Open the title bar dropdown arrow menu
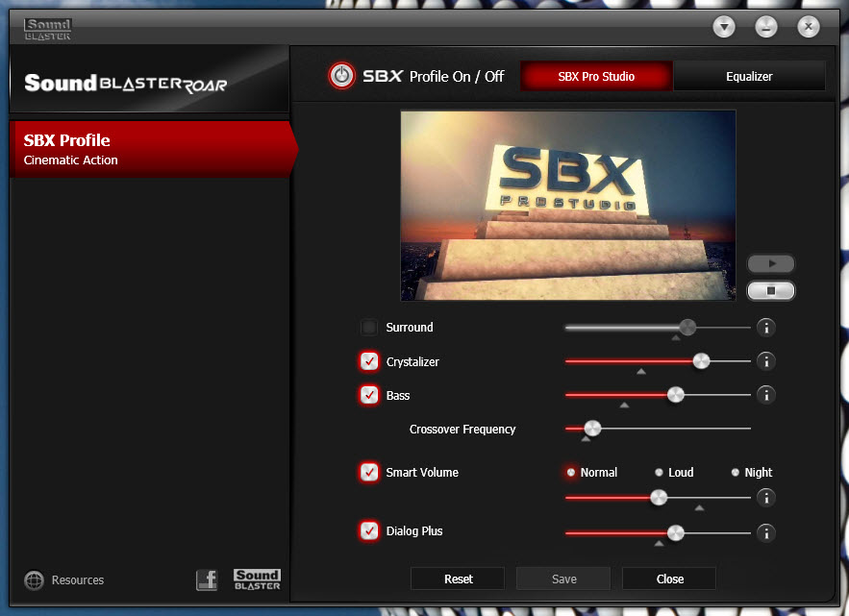This screenshot has height=616, width=849. pos(724,27)
